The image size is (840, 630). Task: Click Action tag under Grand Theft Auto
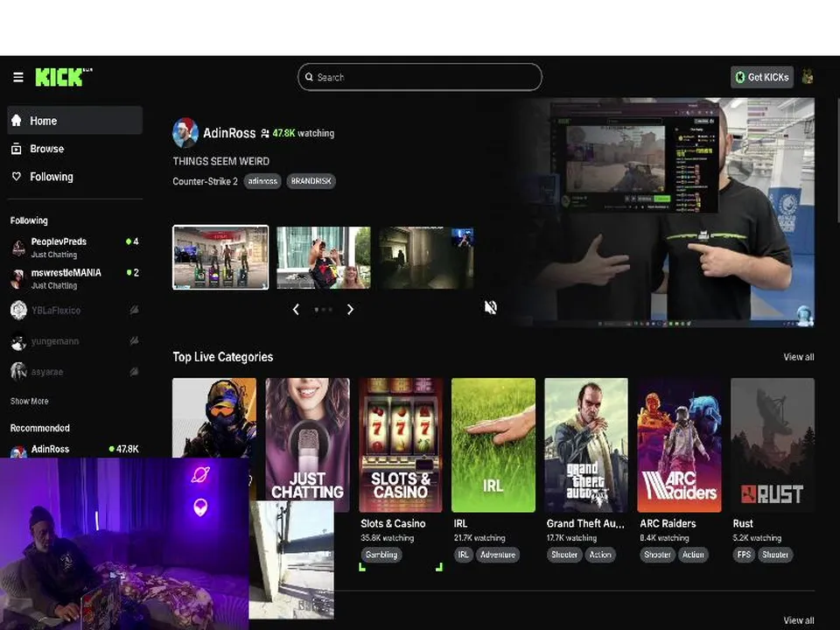600,555
